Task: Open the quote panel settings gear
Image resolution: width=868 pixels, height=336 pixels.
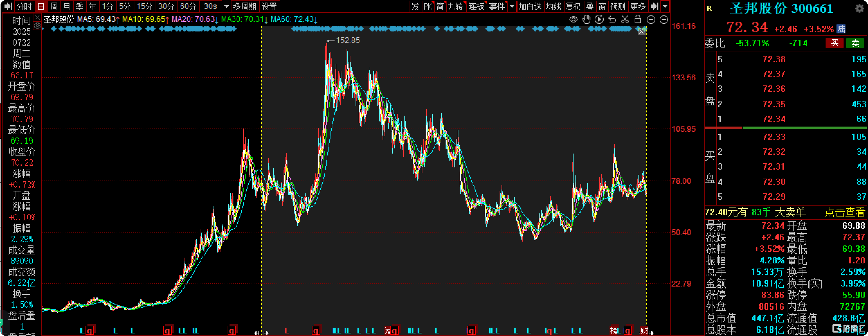Action: click(859, 8)
